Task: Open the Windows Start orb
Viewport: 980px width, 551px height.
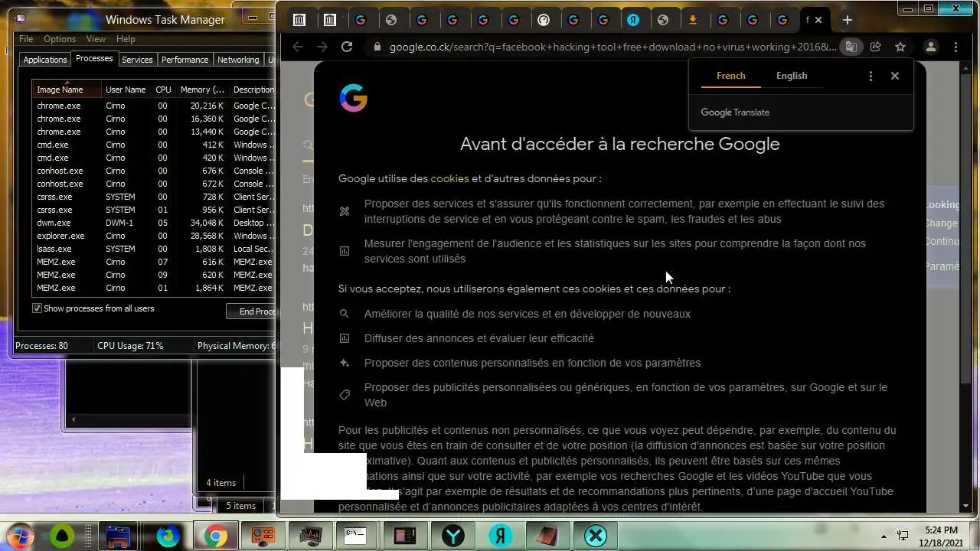Action: coord(19,536)
